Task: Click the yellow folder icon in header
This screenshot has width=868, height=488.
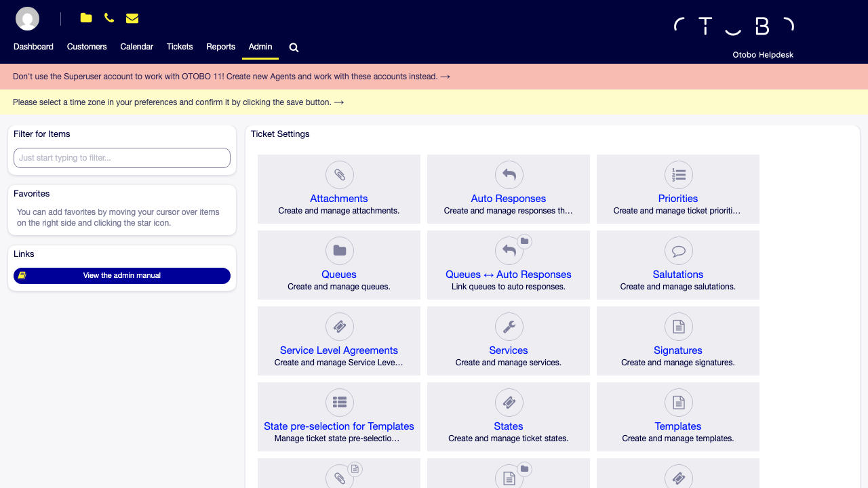Action: (86, 18)
